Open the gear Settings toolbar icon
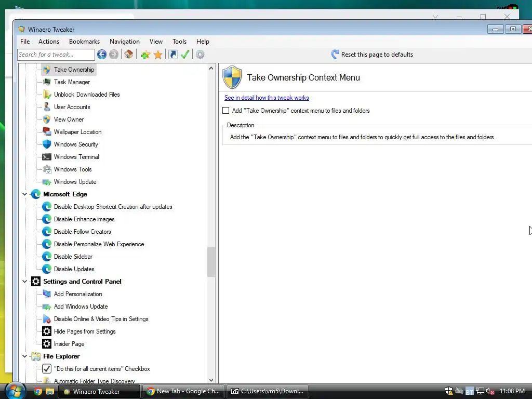The height and width of the screenshot is (399, 532). (200, 54)
